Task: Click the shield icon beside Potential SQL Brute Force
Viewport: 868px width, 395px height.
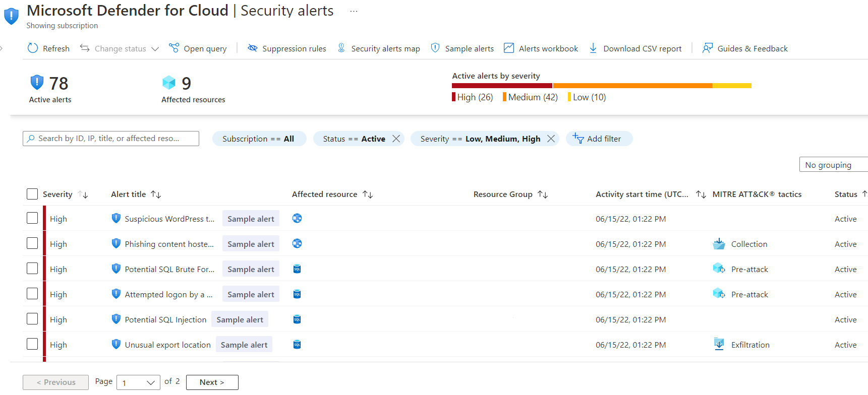Action: pyautogui.click(x=116, y=269)
